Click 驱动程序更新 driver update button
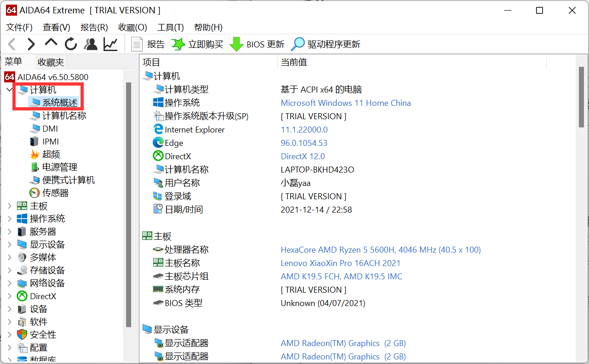The width and height of the screenshot is (589, 364). [x=326, y=44]
